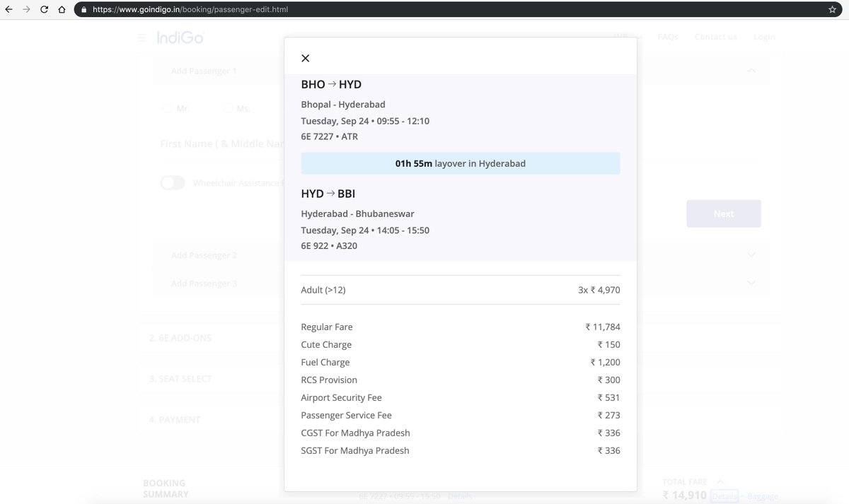Click the browser address bar URL
Screen dimensions: 849x504
click(x=190, y=10)
